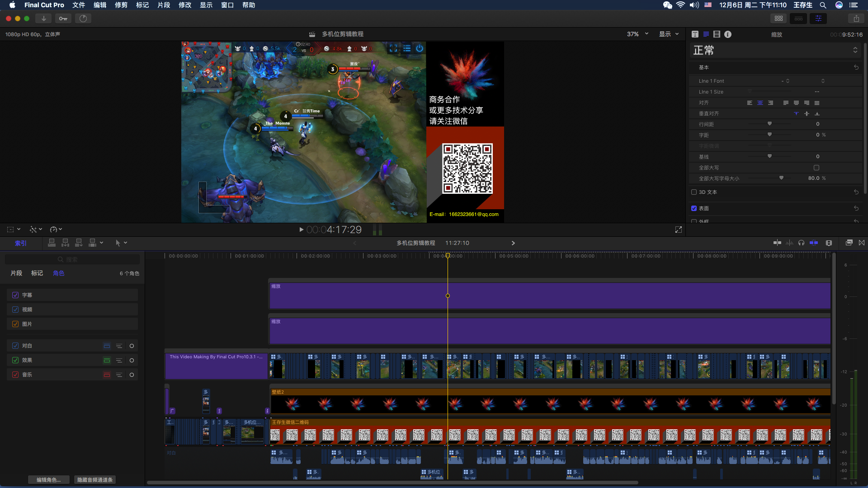Open the Transitions browser icon
Viewport: 868px width, 488px height.
tap(862, 243)
